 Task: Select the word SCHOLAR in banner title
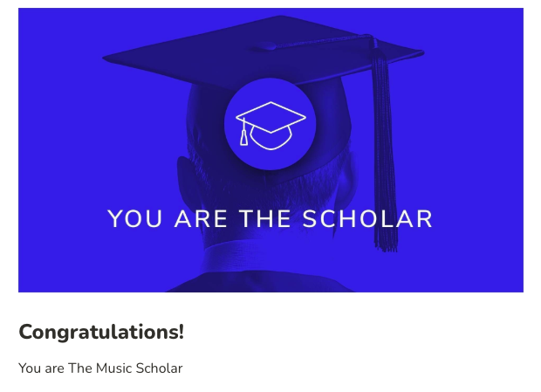point(367,219)
